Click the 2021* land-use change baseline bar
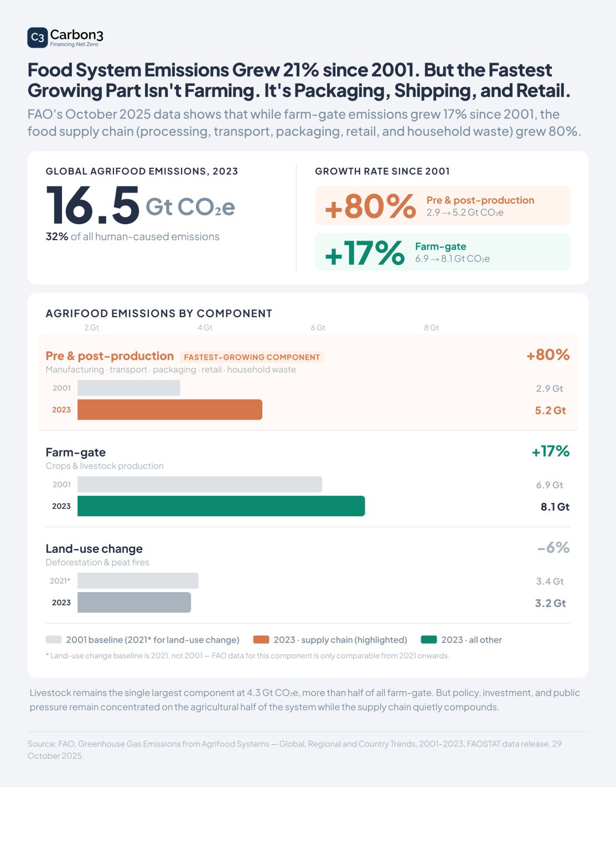Image resolution: width=616 pixels, height=850 pixels. click(x=138, y=581)
